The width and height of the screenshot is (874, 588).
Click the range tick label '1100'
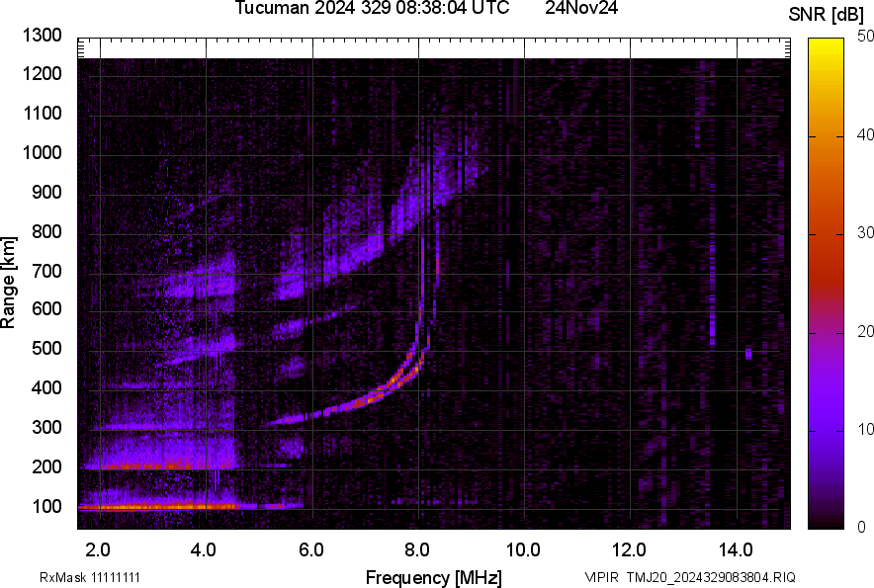(42, 113)
